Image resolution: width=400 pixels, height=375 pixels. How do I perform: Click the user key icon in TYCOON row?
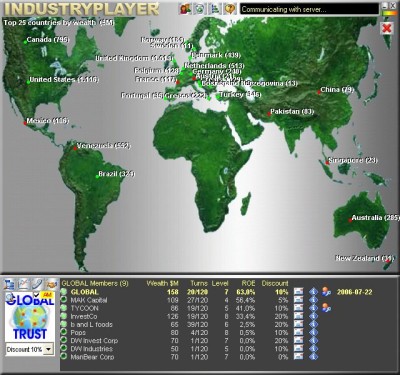[326, 308]
